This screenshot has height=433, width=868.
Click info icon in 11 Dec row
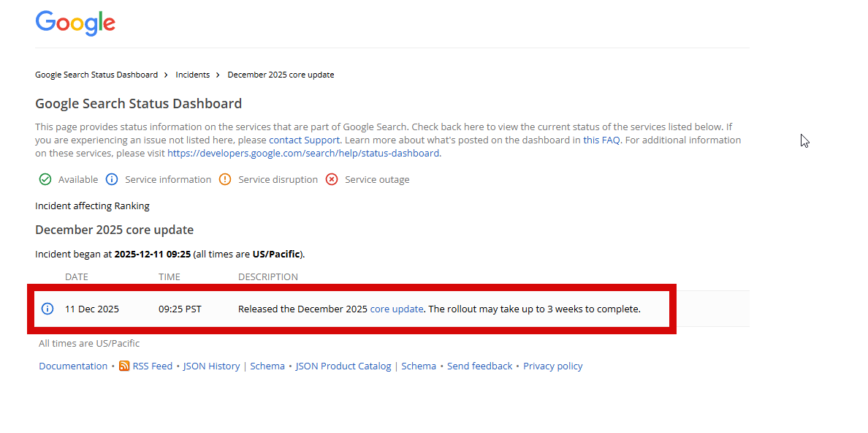pyautogui.click(x=47, y=308)
